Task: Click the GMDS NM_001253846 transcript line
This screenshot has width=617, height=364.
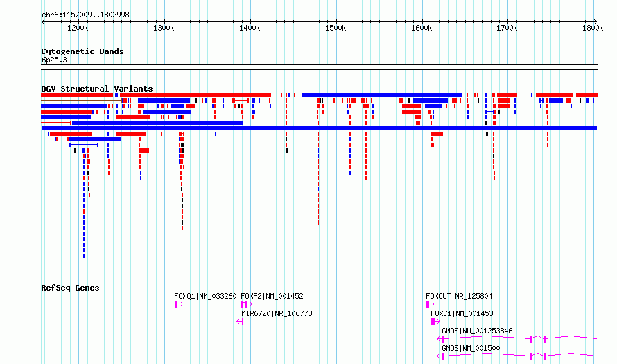Action: pyautogui.click(x=517, y=338)
